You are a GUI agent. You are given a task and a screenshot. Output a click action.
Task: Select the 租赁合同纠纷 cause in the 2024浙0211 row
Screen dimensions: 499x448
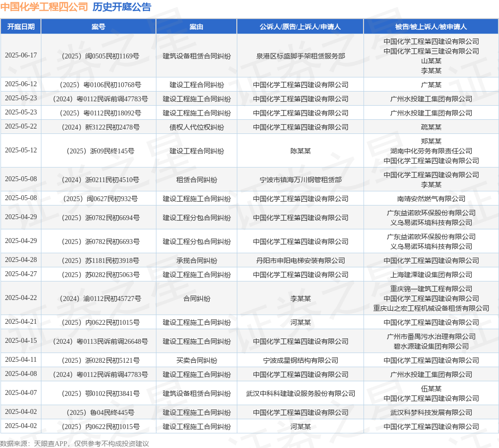tap(197, 180)
